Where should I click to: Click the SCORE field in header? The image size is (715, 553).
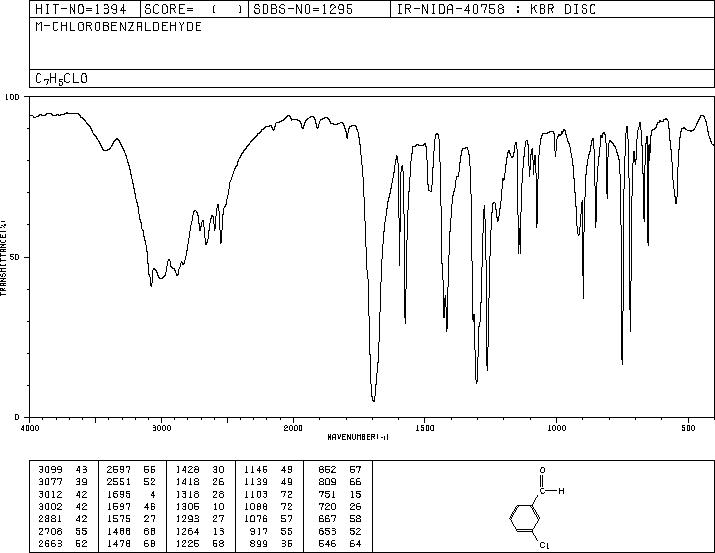pyautogui.click(x=194, y=9)
